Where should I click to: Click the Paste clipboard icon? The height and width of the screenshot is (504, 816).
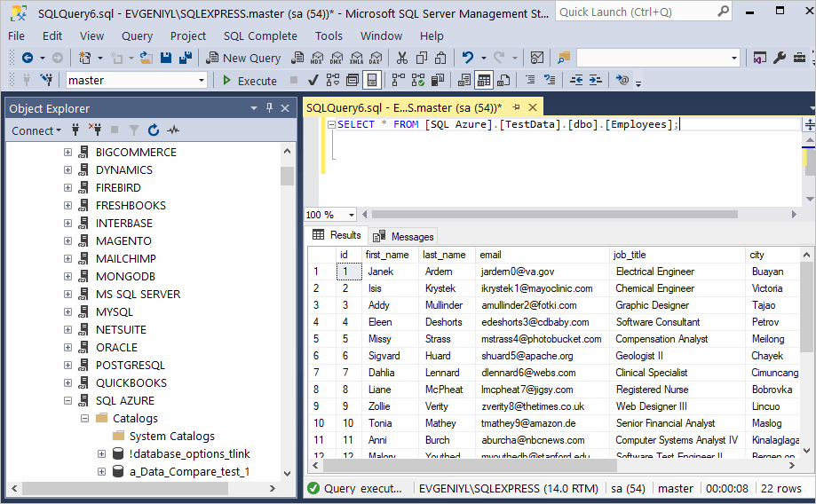(440, 58)
